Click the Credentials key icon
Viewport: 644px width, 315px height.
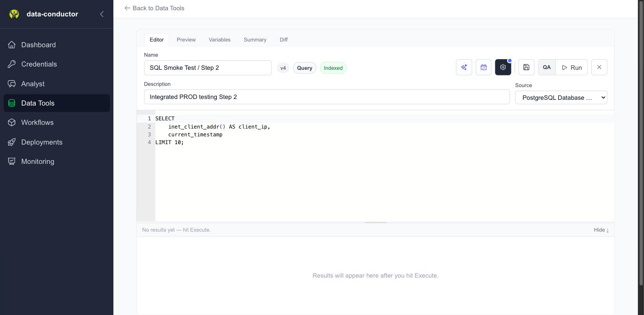click(12, 64)
